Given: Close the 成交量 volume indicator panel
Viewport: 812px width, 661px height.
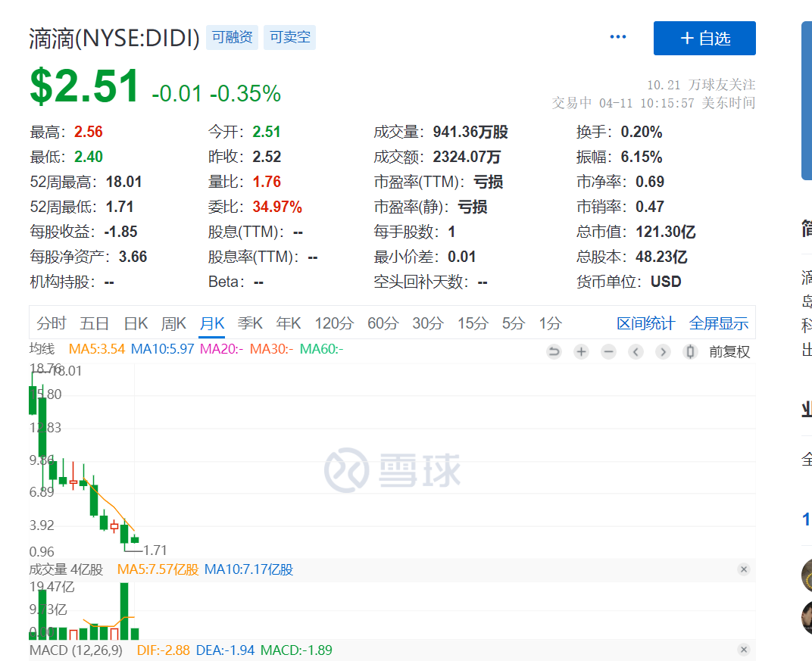Looking at the screenshot, I should point(744,569).
